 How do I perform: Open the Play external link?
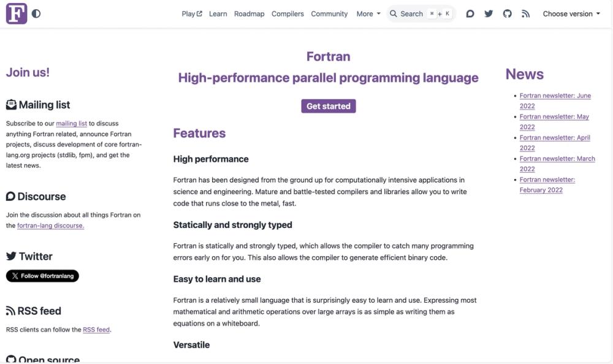point(191,13)
